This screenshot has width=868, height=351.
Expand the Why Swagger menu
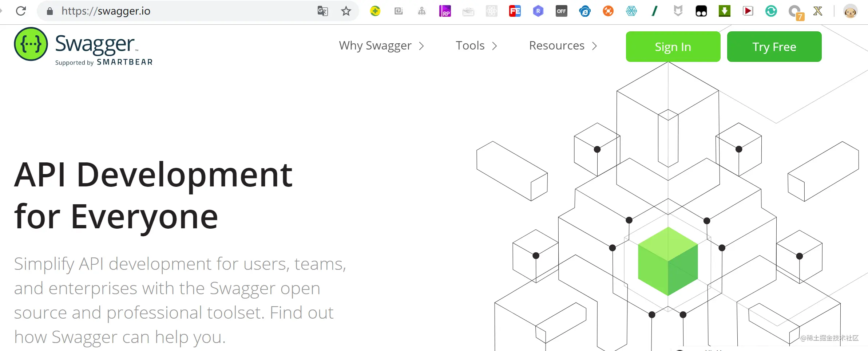pyautogui.click(x=381, y=46)
